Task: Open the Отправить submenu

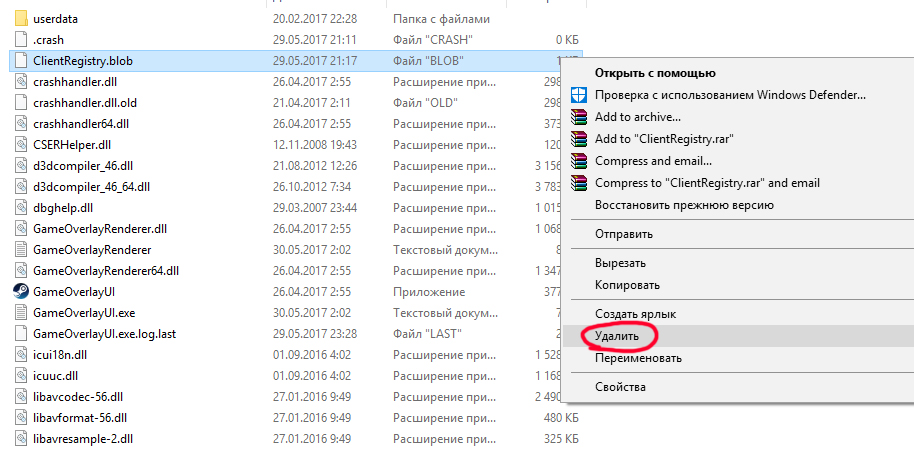Action: (624, 234)
